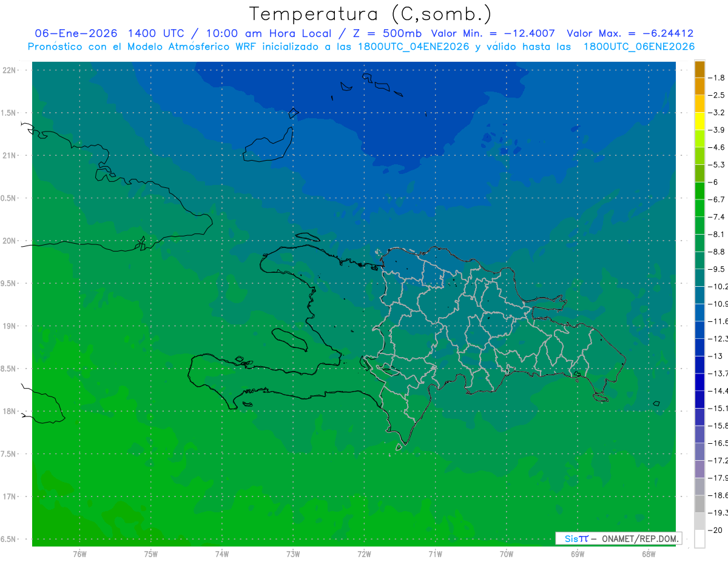Click the -1.8 legend value
The height and width of the screenshot is (562, 728).
pyautogui.click(x=716, y=78)
